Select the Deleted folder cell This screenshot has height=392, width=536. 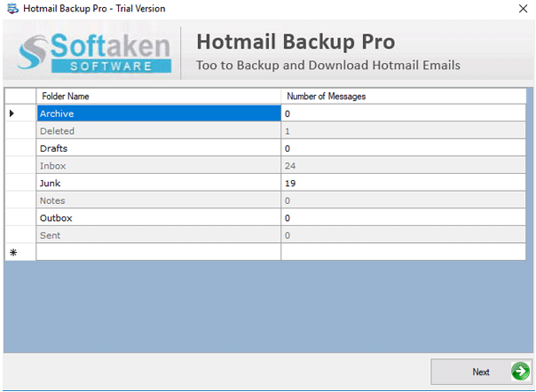coord(159,130)
